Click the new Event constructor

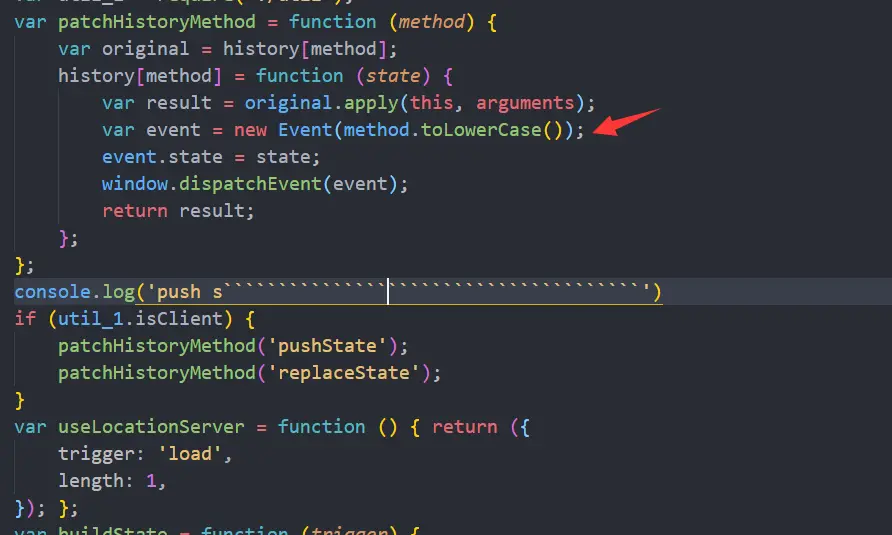point(283,130)
